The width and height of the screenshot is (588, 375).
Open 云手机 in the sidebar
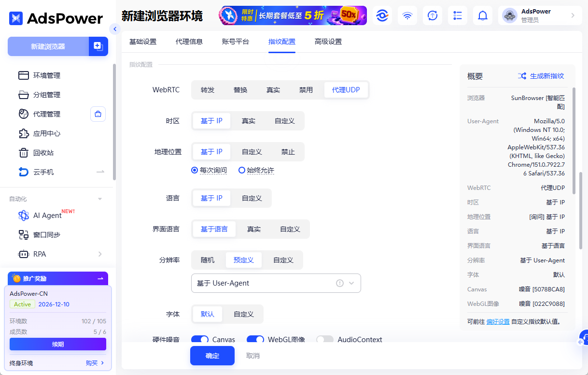pyautogui.click(x=43, y=172)
